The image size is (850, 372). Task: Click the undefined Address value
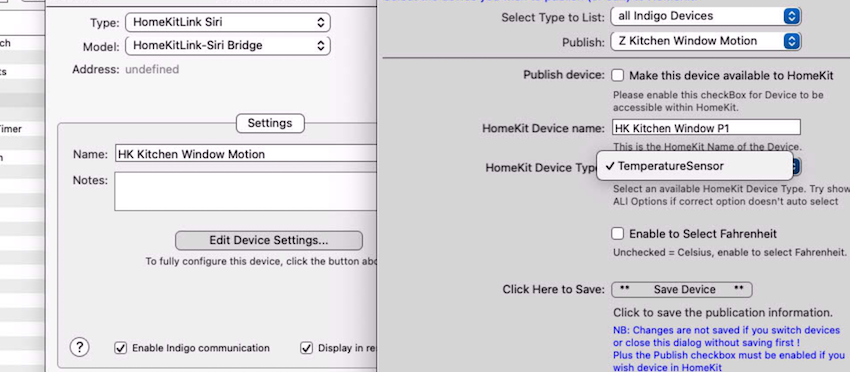[x=152, y=69]
